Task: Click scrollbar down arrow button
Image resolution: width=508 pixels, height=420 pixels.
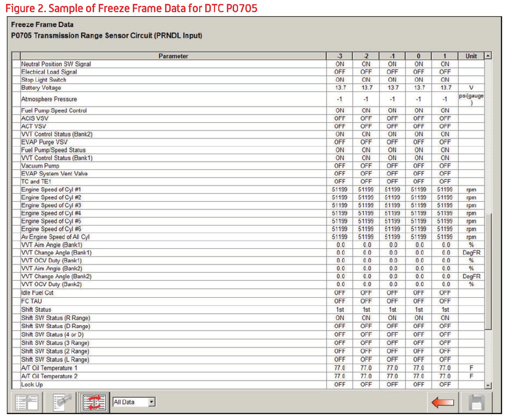Action: (x=488, y=385)
